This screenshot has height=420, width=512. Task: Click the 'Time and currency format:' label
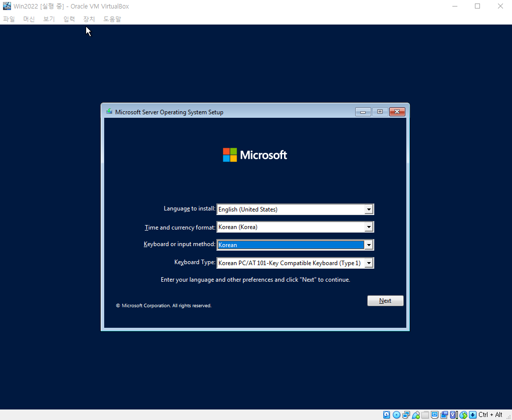click(x=180, y=228)
